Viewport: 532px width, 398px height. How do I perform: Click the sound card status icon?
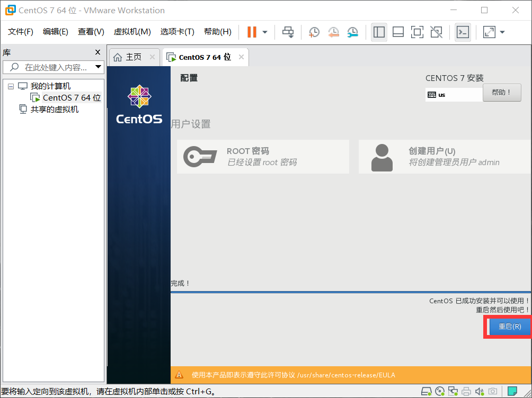(x=480, y=392)
